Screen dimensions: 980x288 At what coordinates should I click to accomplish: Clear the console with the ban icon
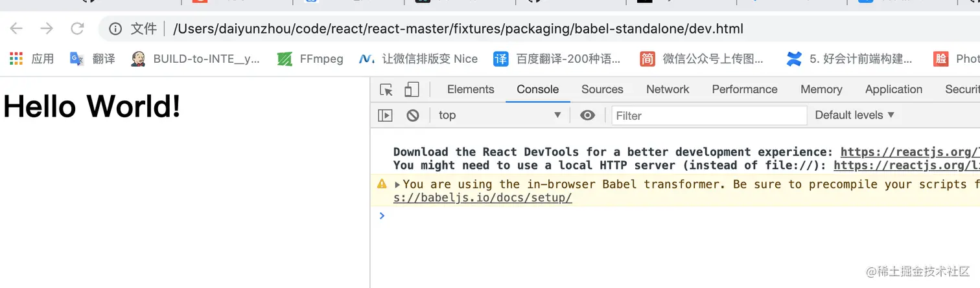[x=413, y=115]
